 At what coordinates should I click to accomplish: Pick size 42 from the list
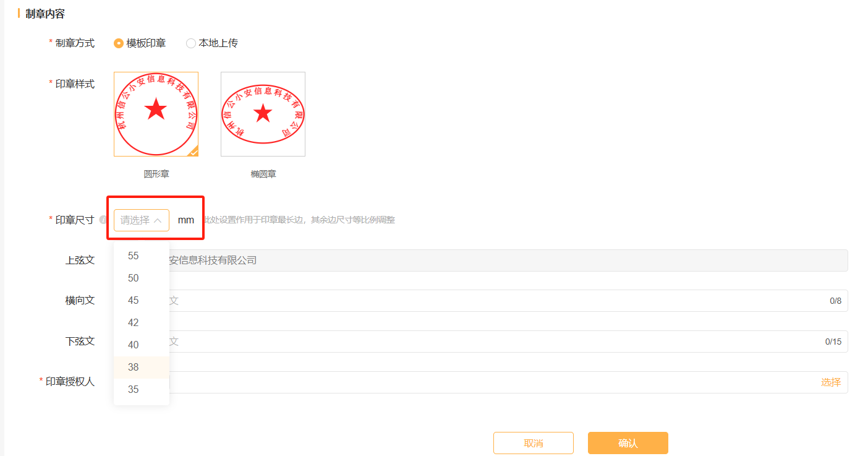[142, 322]
